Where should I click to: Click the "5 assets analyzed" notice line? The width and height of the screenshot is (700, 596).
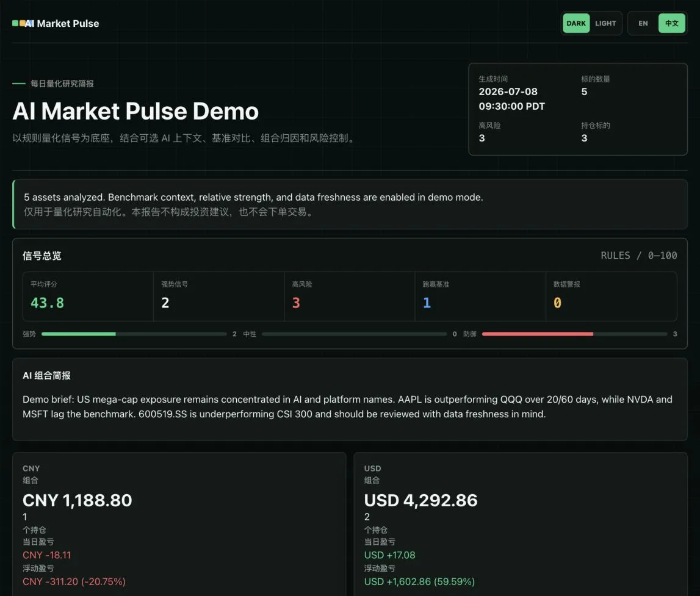(253, 197)
